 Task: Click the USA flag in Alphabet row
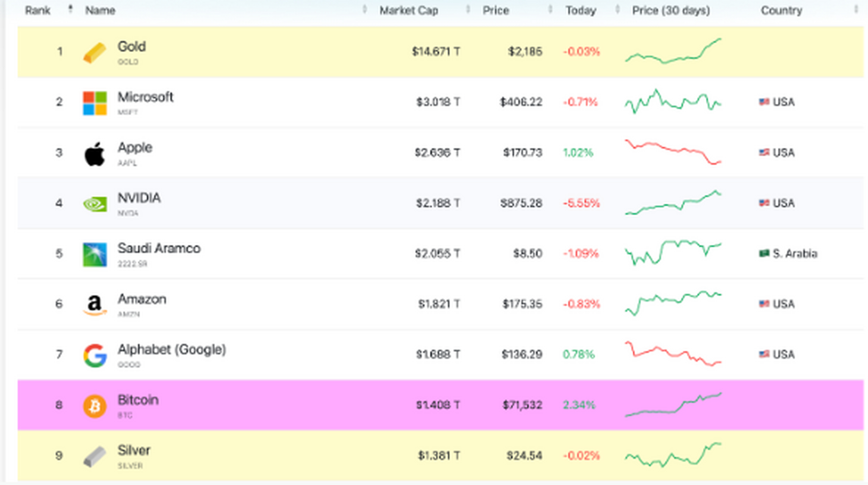[x=764, y=354]
